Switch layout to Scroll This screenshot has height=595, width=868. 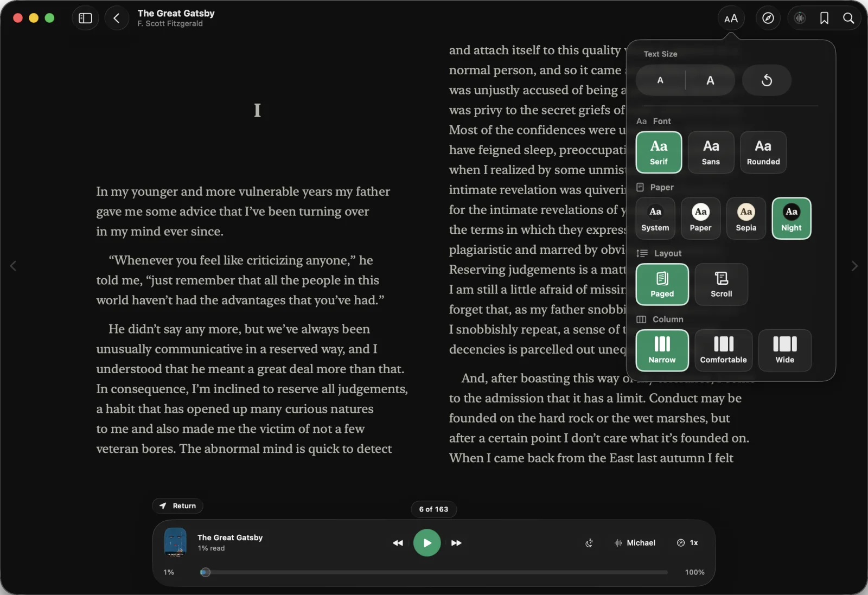[x=721, y=284]
